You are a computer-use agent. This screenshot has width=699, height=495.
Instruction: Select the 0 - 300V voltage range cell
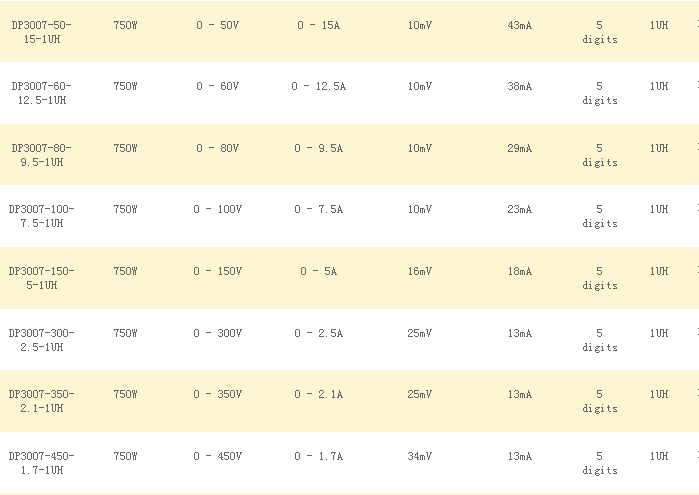(x=218, y=334)
